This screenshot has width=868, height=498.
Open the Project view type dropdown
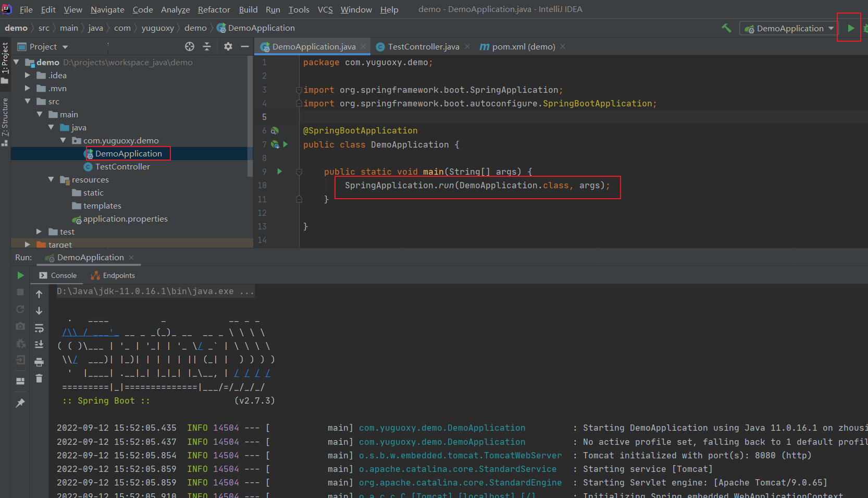[x=43, y=46]
